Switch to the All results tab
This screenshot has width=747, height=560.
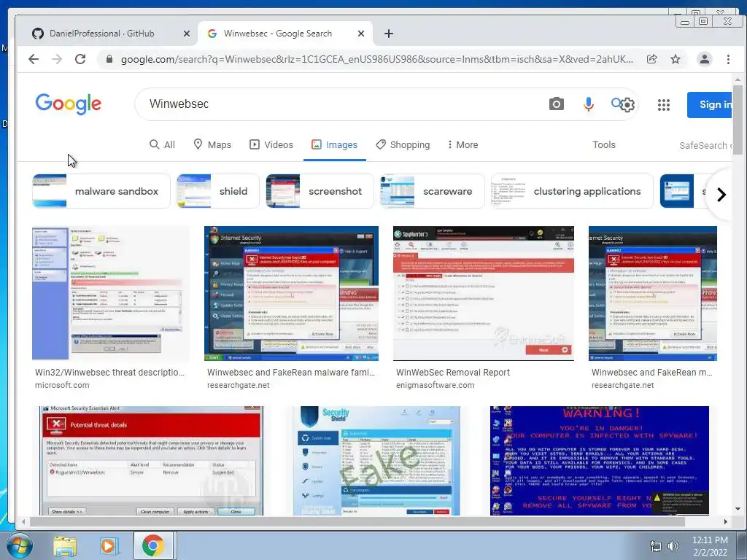pyautogui.click(x=163, y=145)
